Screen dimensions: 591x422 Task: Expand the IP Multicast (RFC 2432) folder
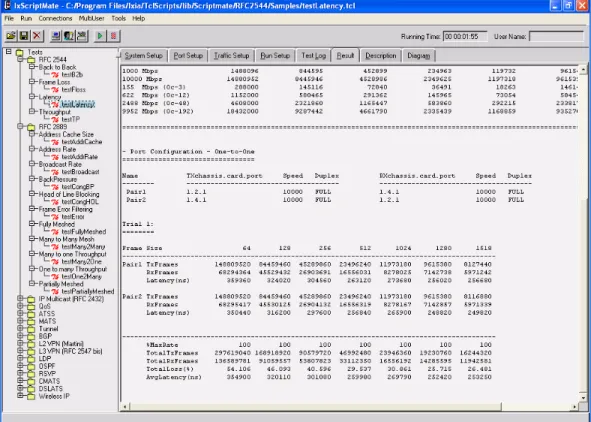20,299
